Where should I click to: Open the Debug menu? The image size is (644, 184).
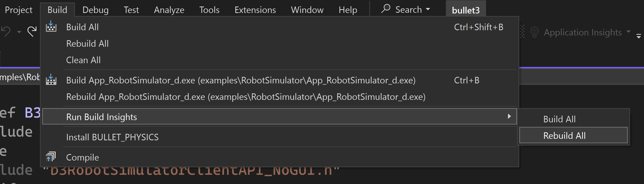[x=95, y=10]
